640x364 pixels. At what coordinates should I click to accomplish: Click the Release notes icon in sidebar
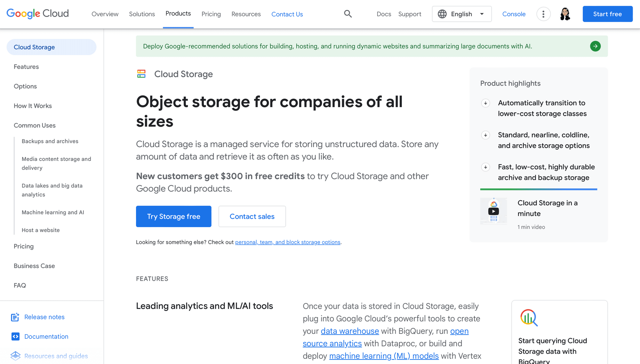[x=15, y=317]
